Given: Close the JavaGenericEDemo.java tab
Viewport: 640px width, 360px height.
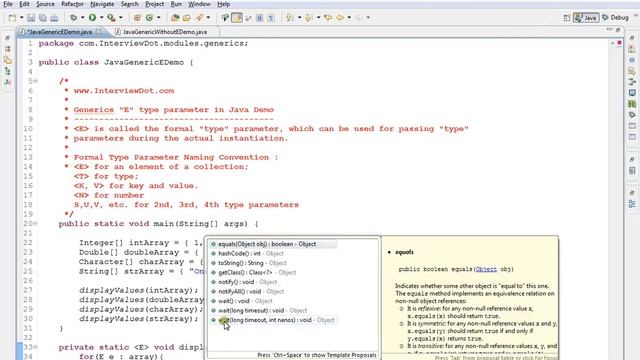Looking at the screenshot, I should [x=99, y=31].
